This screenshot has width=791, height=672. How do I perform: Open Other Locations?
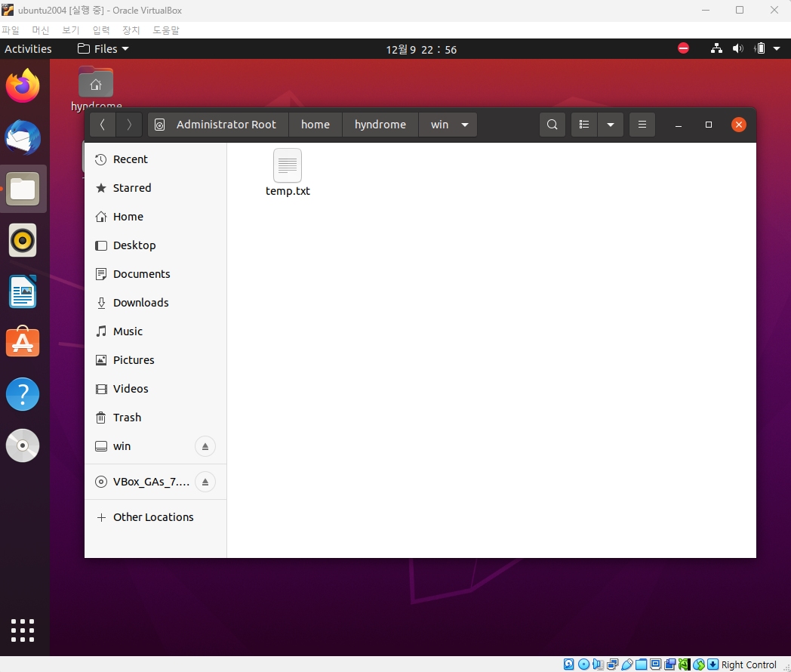[155, 518]
